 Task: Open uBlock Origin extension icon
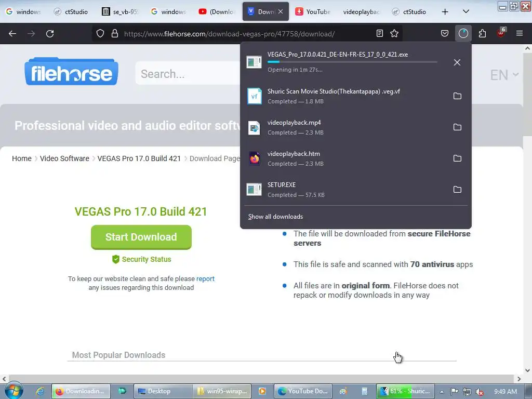(501, 33)
